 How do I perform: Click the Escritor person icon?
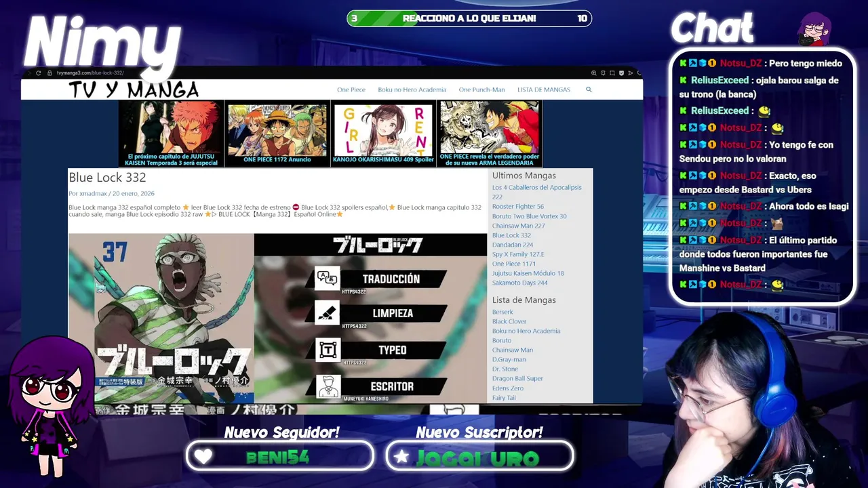click(x=328, y=386)
